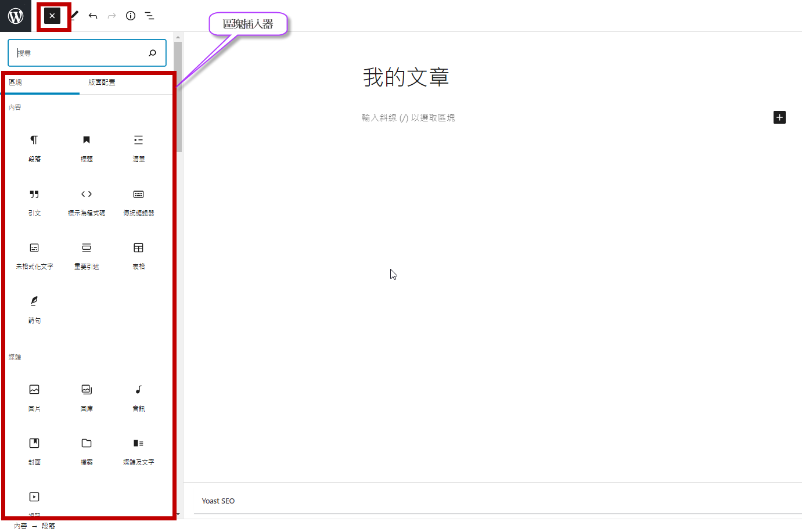Open the list view outline icon
Screen dimensions: 802x532
[x=150, y=16]
